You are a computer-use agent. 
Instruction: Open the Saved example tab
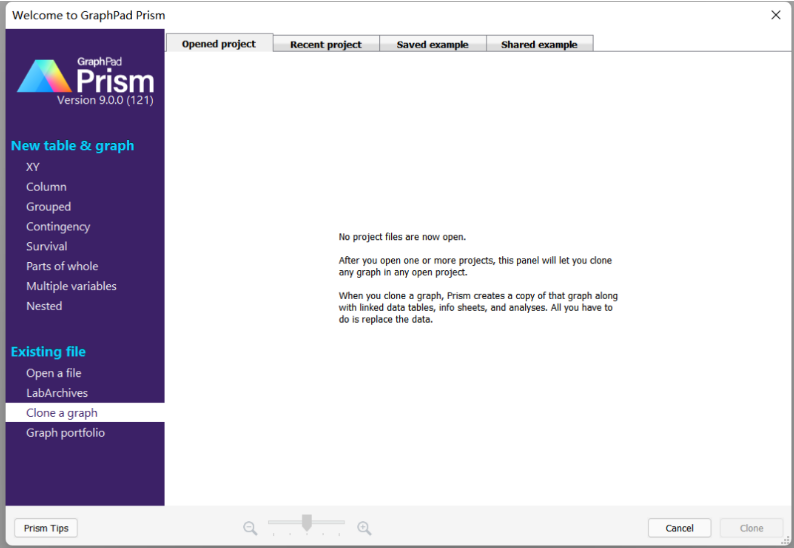[432, 44]
